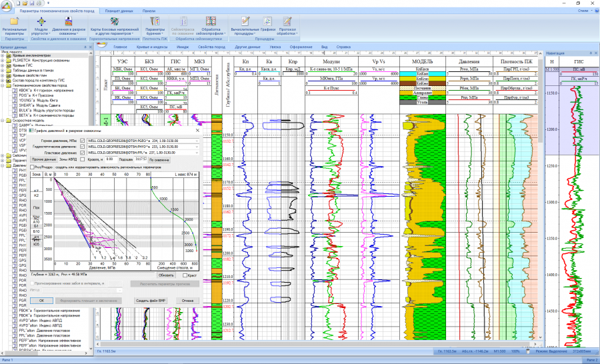Open Давления в разрезе скважины tool

[x=67, y=23]
